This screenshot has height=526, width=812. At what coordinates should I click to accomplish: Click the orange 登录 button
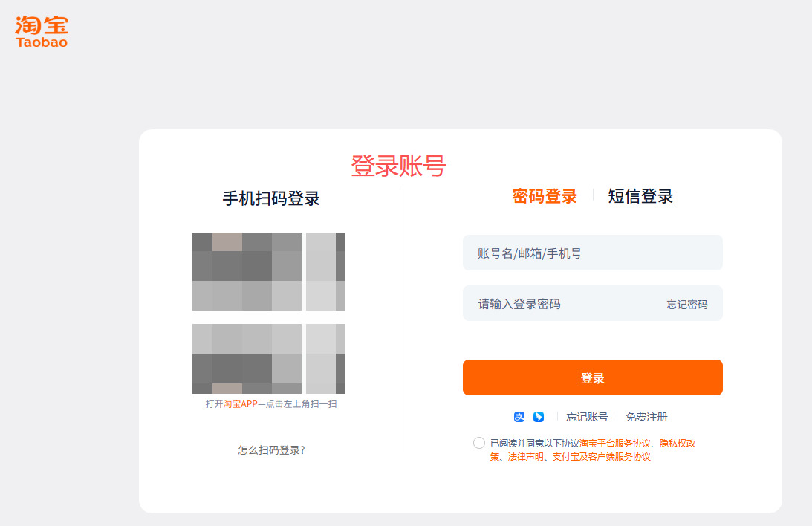pyautogui.click(x=592, y=377)
